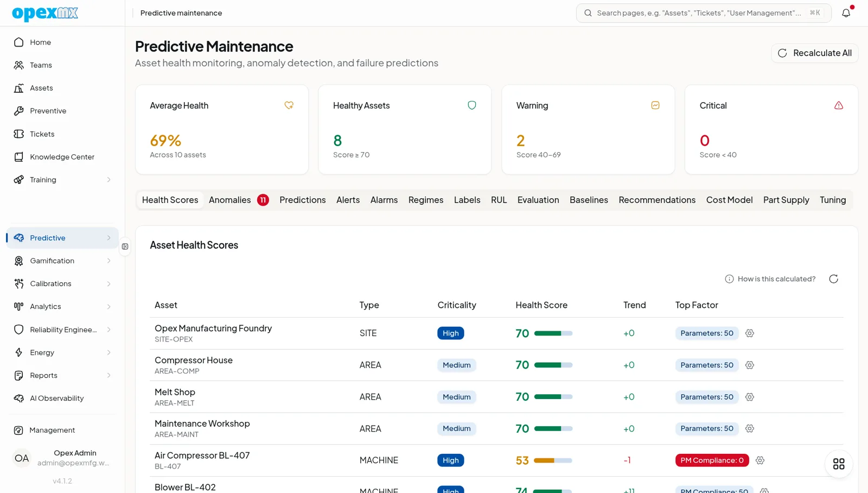868x493 pixels.
Task: Expand the Analytics sidebar section
Action: pyautogui.click(x=62, y=307)
